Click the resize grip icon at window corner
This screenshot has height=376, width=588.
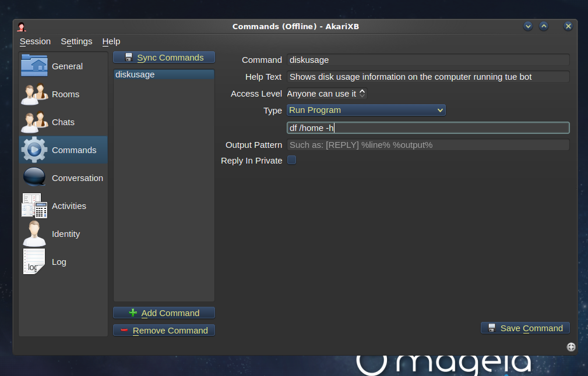coord(571,347)
